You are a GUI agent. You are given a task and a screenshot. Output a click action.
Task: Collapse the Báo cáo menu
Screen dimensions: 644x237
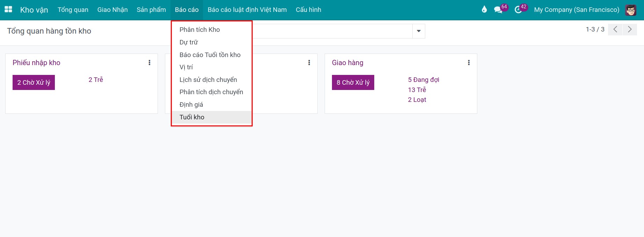click(187, 10)
